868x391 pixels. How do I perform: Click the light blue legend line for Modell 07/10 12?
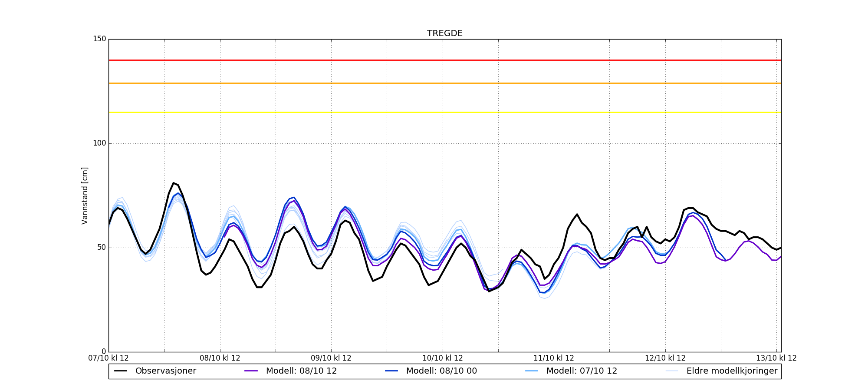point(532,371)
